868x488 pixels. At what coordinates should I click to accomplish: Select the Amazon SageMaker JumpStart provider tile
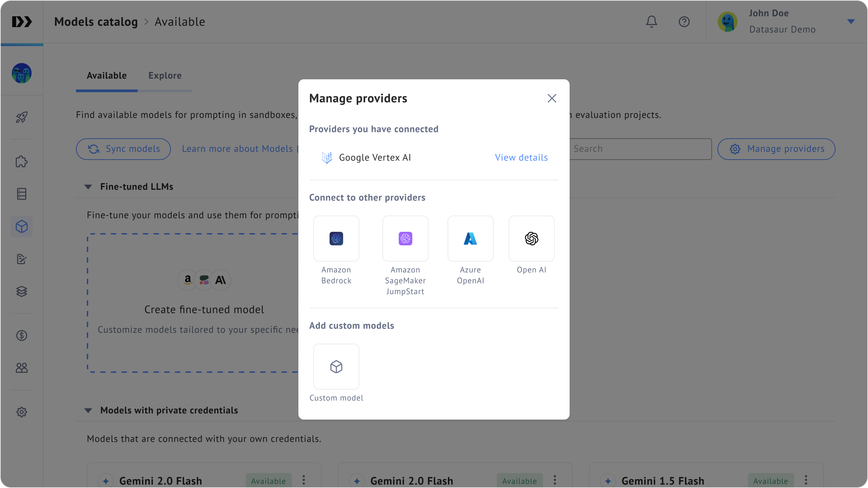coord(405,239)
